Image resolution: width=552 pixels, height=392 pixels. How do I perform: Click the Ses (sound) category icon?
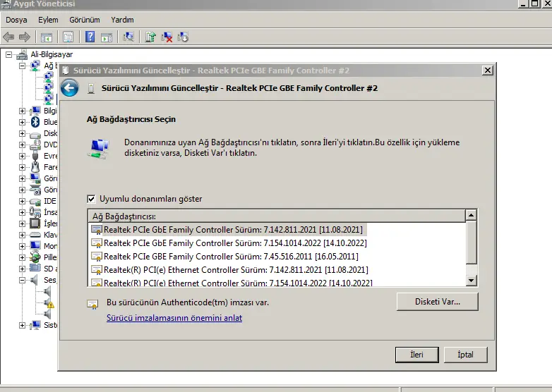(x=34, y=280)
